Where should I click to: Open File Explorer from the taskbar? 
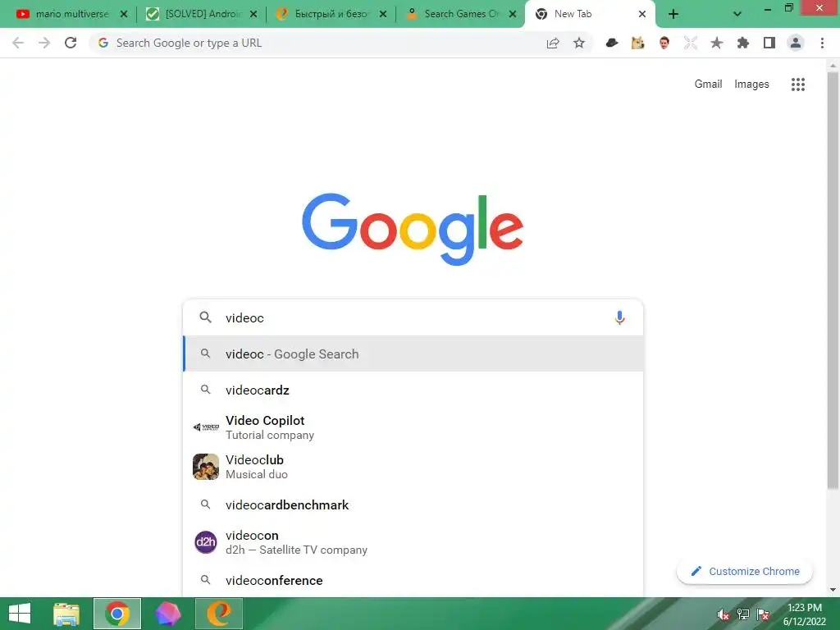[x=66, y=614]
